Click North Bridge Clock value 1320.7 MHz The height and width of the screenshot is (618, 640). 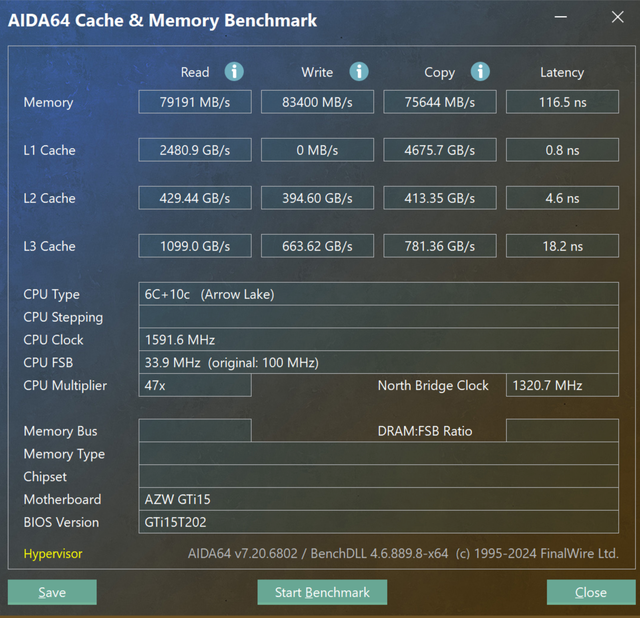[562, 385]
